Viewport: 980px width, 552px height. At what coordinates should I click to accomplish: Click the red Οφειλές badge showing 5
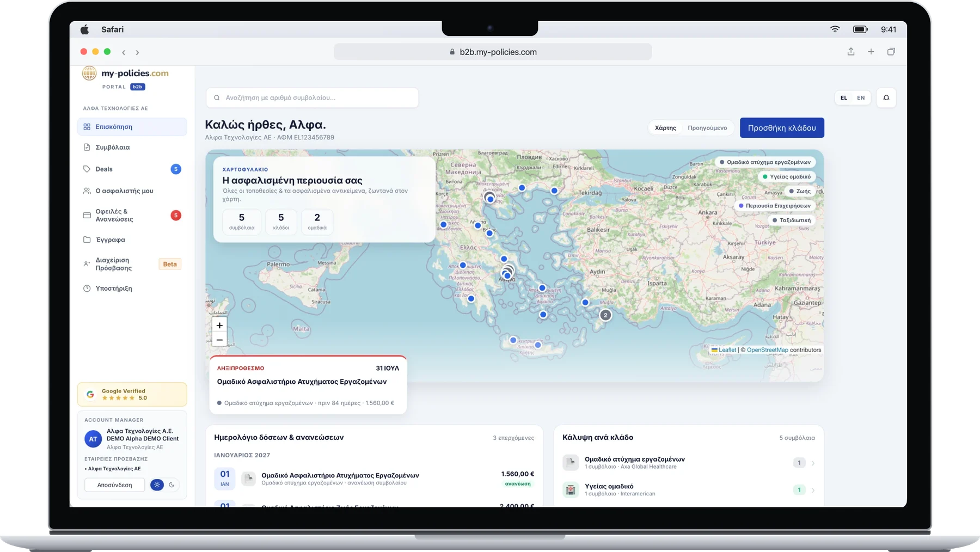tap(176, 216)
